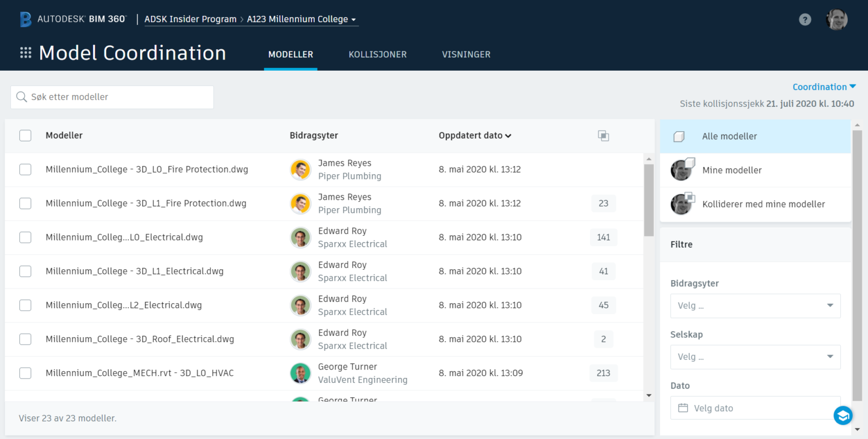Click the clash count column header icon

click(x=604, y=136)
